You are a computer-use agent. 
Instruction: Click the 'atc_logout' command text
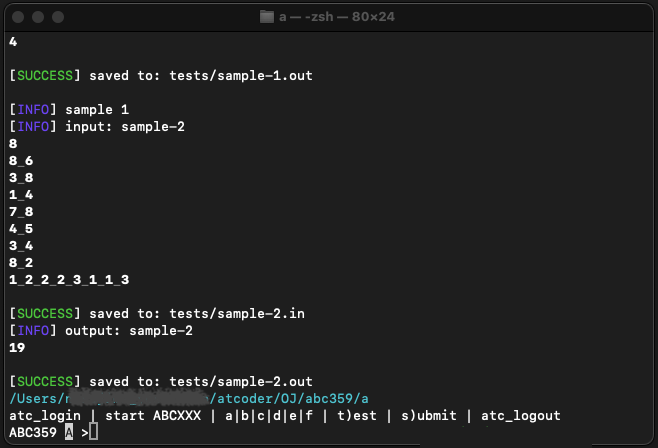520,416
